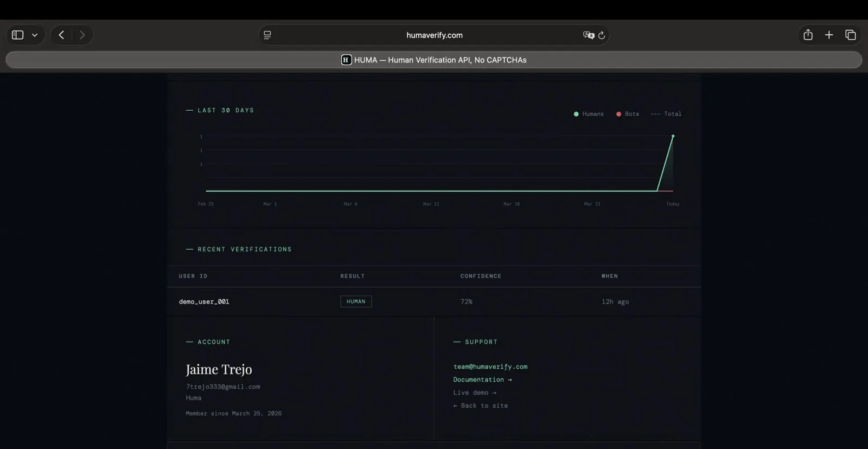Click the RECENT VERIFICATIONS heading
The image size is (868, 449).
[x=245, y=249]
